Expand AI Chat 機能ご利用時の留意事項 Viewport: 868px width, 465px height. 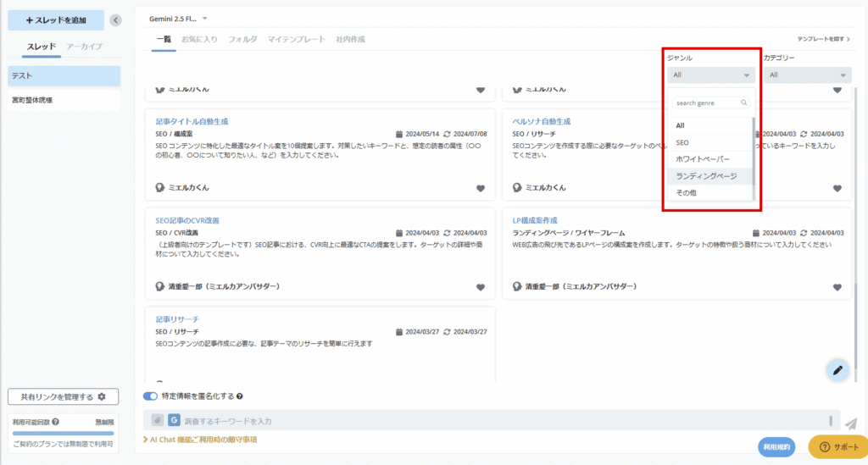coord(200,440)
